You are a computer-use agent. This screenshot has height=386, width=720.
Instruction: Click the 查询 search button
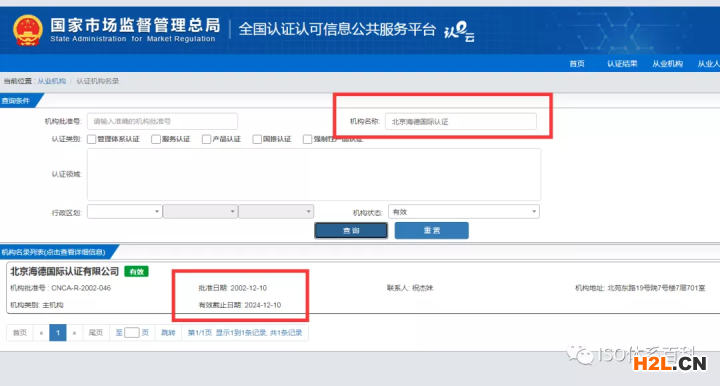[x=351, y=230]
